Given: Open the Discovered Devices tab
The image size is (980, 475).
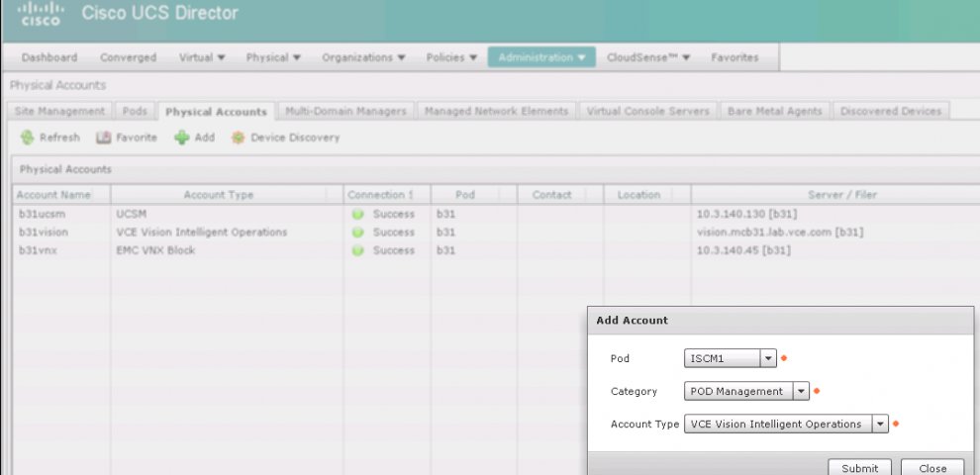Looking at the screenshot, I should (891, 111).
